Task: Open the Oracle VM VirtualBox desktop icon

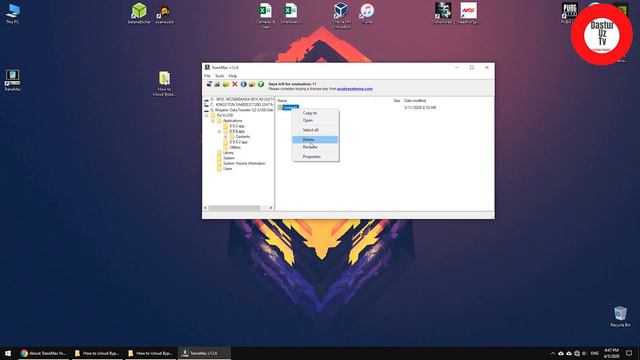Action: (341, 15)
